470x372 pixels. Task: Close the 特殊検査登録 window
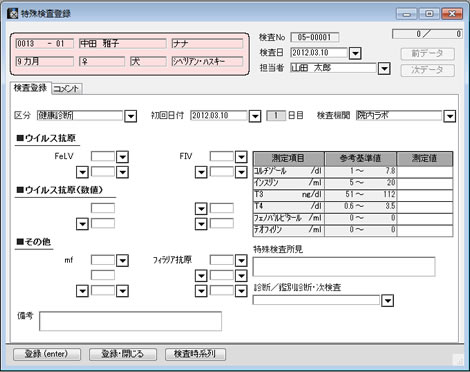pos(452,14)
